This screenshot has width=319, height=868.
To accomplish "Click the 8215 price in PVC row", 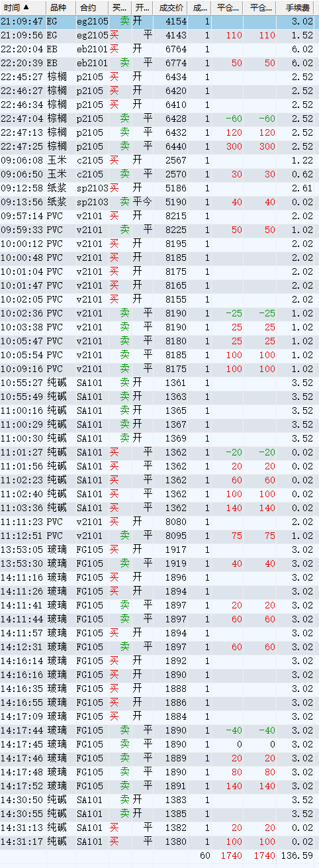I will pyautogui.click(x=175, y=216).
